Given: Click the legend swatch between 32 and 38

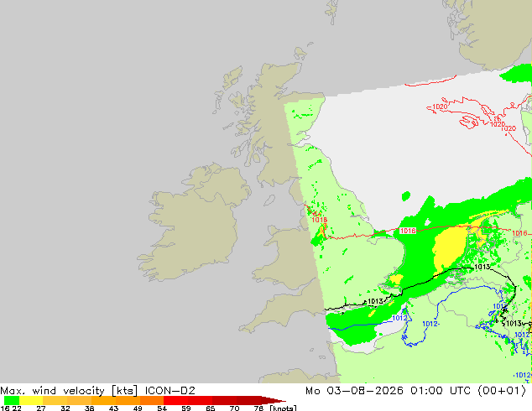Looking at the screenshot, I should tap(79, 400).
